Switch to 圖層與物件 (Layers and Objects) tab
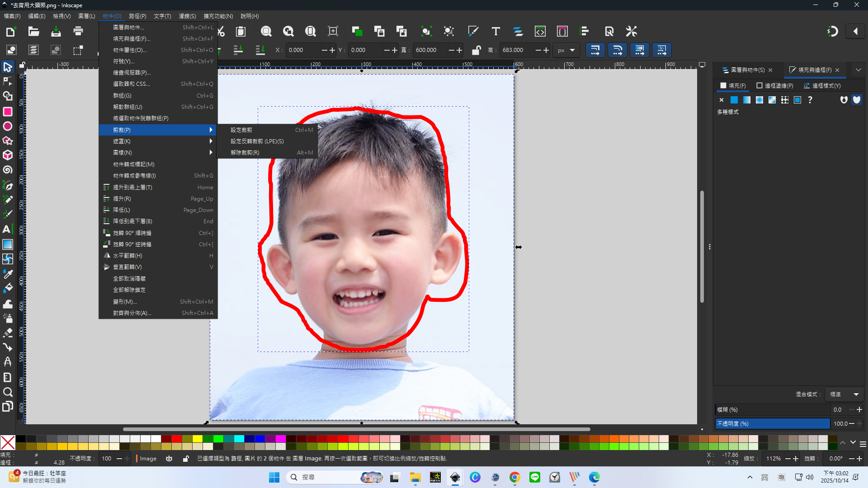Viewport: 868px width, 488px height. pyautogui.click(x=747, y=70)
